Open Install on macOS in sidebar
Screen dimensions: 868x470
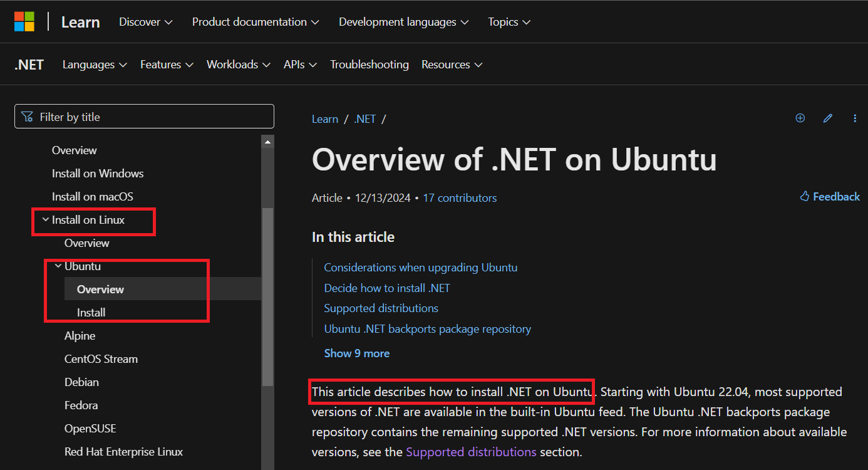93,197
